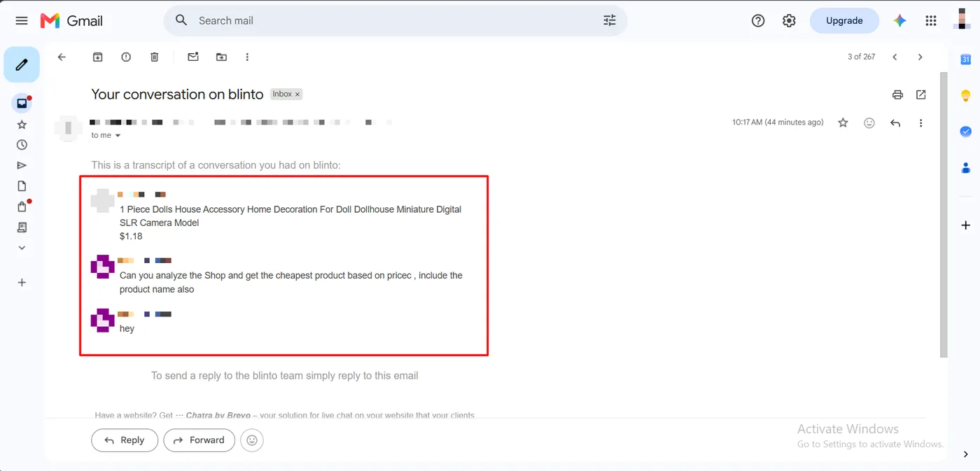Open Drafts in the left sidebar
Viewport: 980px width, 471px height.
pos(22,186)
